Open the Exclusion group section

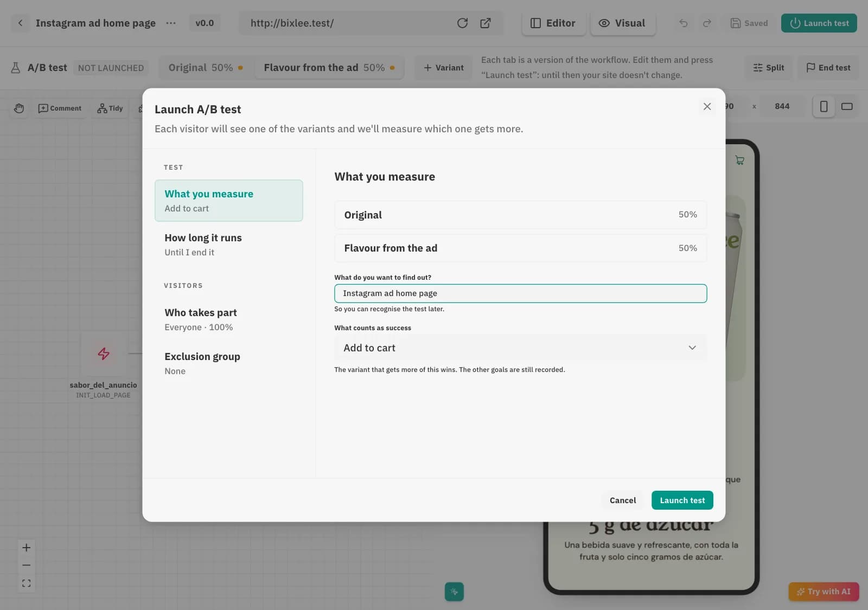(x=228, y=363)
